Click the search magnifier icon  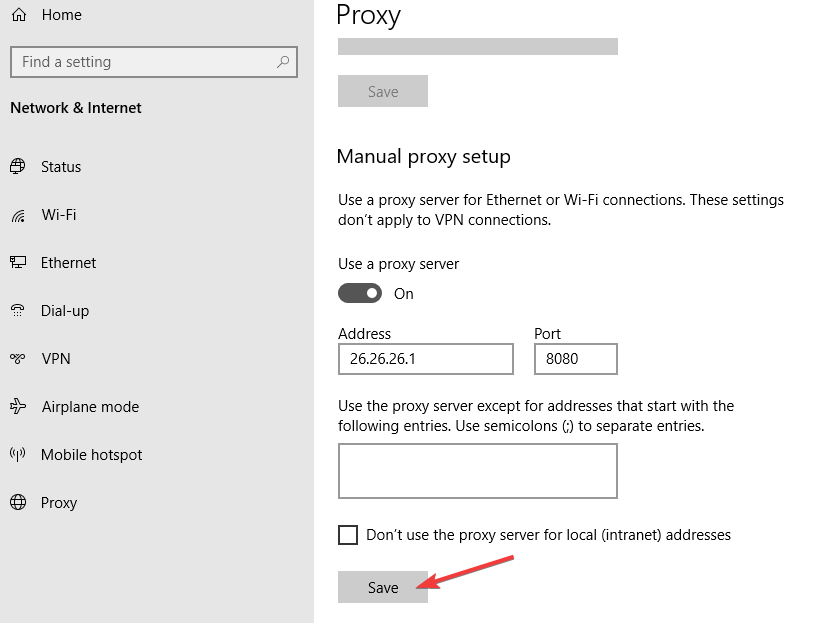click(x=283, y=62)
